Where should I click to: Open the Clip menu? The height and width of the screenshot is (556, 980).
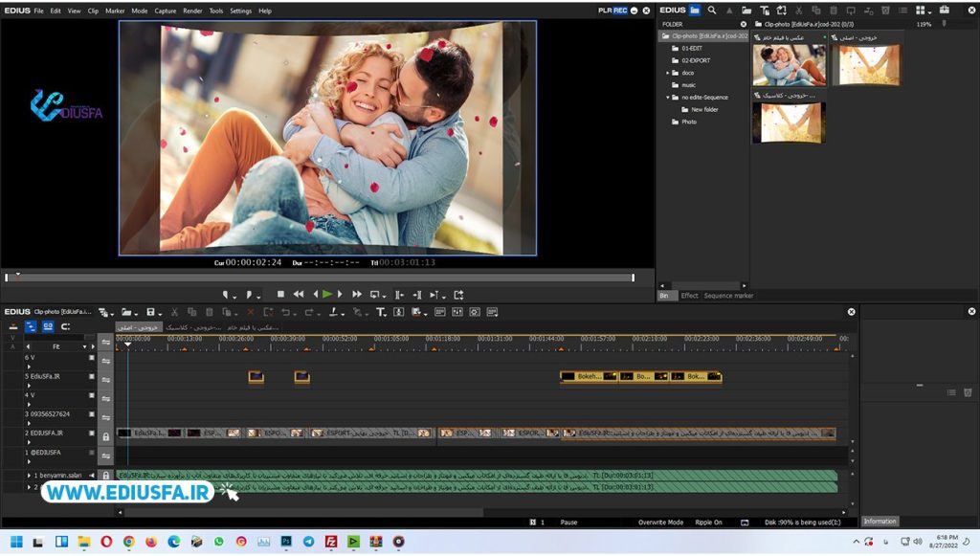pyautogui.click(x=93, y=11)
